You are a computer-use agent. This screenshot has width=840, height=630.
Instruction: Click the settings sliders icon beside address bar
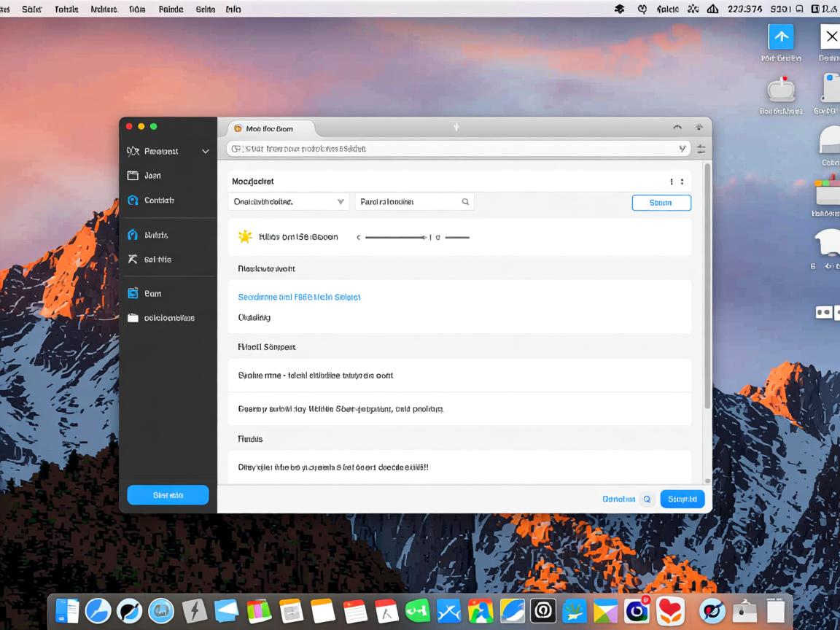701,149
